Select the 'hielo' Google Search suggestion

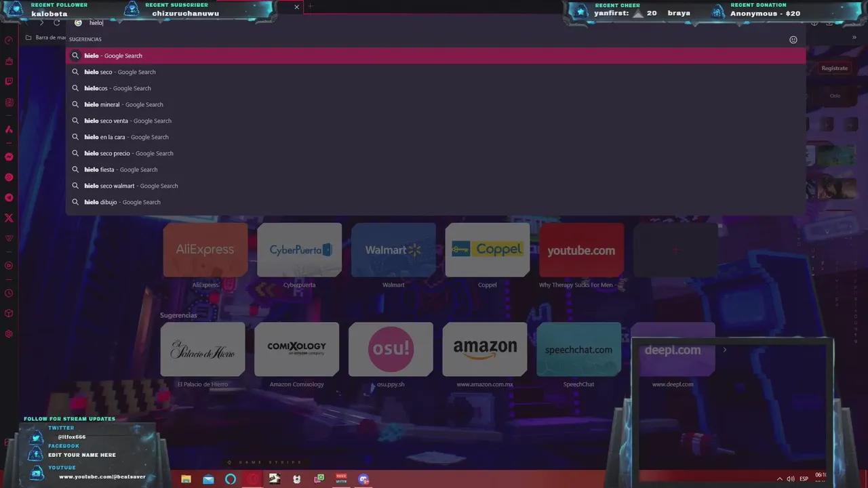click(x=435, y=56)
